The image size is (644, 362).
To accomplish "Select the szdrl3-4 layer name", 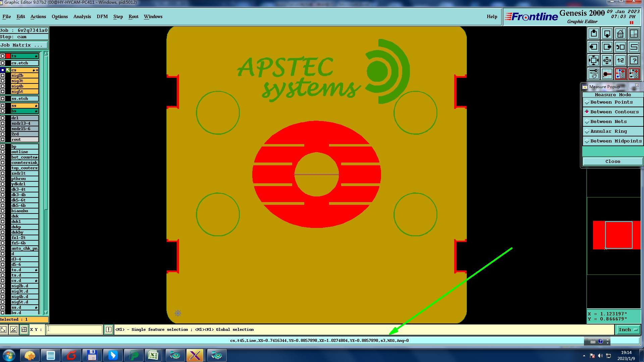I will coord(24,123).
